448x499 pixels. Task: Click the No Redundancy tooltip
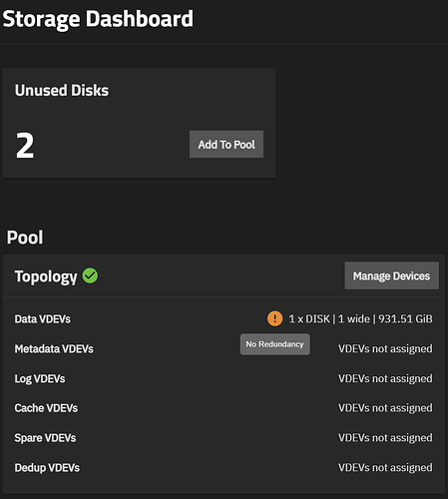[275, 344]
